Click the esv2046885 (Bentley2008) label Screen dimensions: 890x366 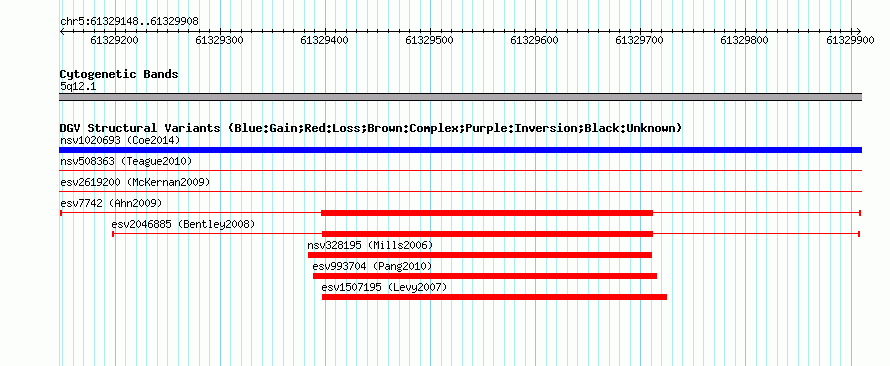click(183, 224)
